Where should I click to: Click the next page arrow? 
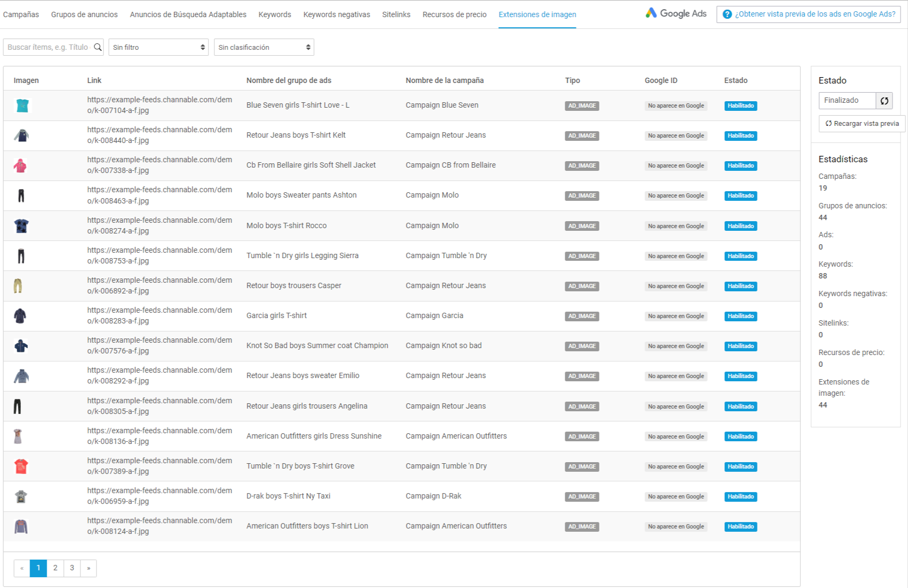pyautogui.click(x=88, y=568)
